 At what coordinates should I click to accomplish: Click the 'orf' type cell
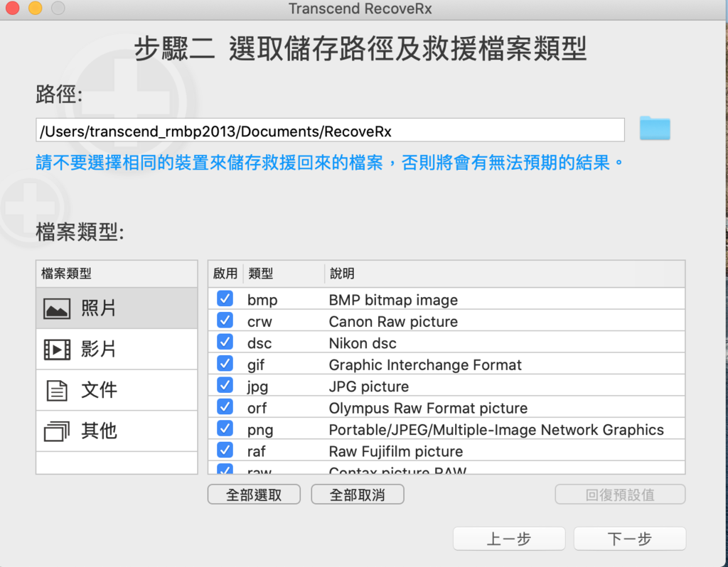257,409
